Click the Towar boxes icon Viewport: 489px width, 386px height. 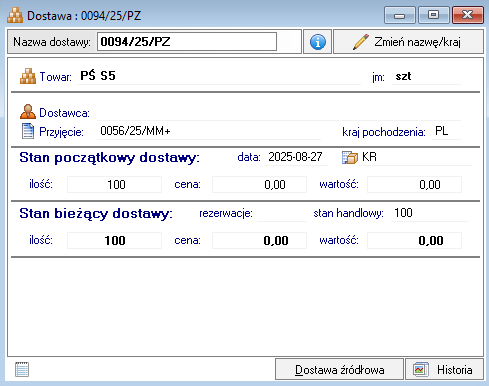pos(28,76)
